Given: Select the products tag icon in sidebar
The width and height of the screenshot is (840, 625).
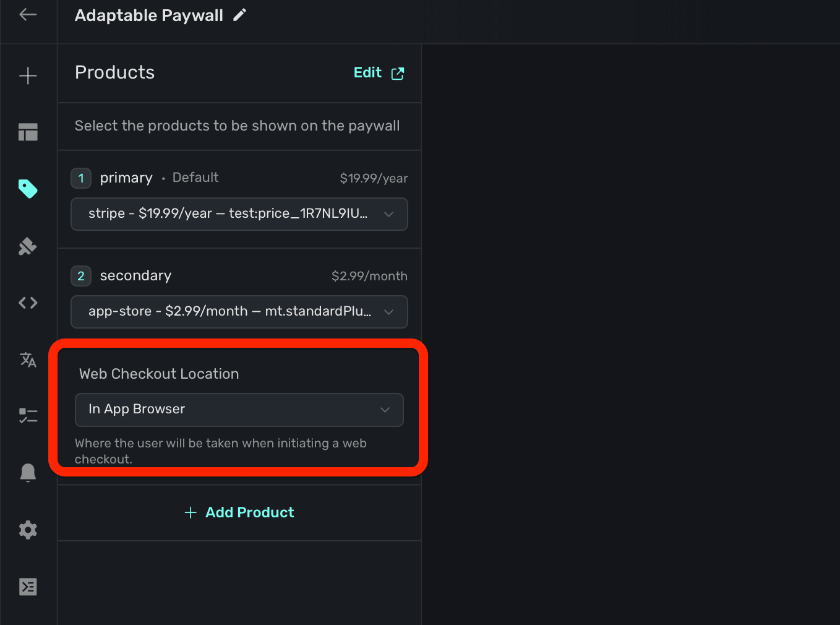Looking at the screenshot, I should point(28,189).
